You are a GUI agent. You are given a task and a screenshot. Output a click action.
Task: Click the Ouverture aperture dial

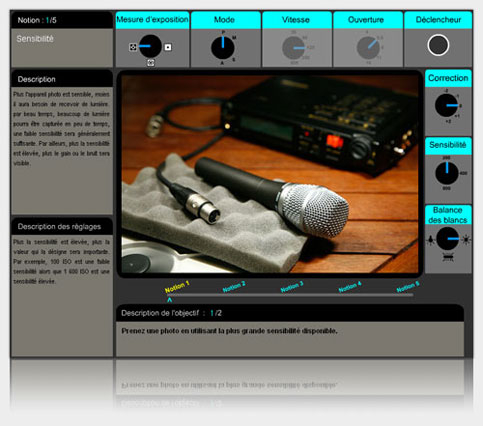[x=368, y=48]
